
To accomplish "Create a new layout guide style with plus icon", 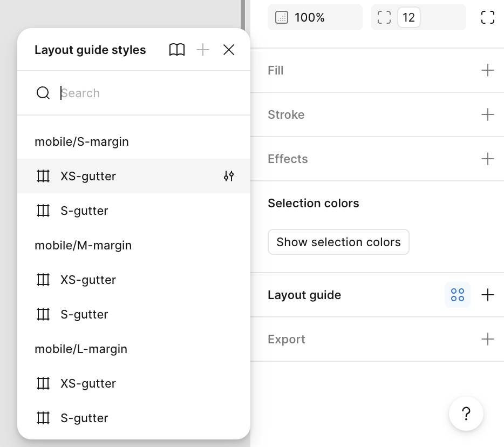I will point(202,49).
